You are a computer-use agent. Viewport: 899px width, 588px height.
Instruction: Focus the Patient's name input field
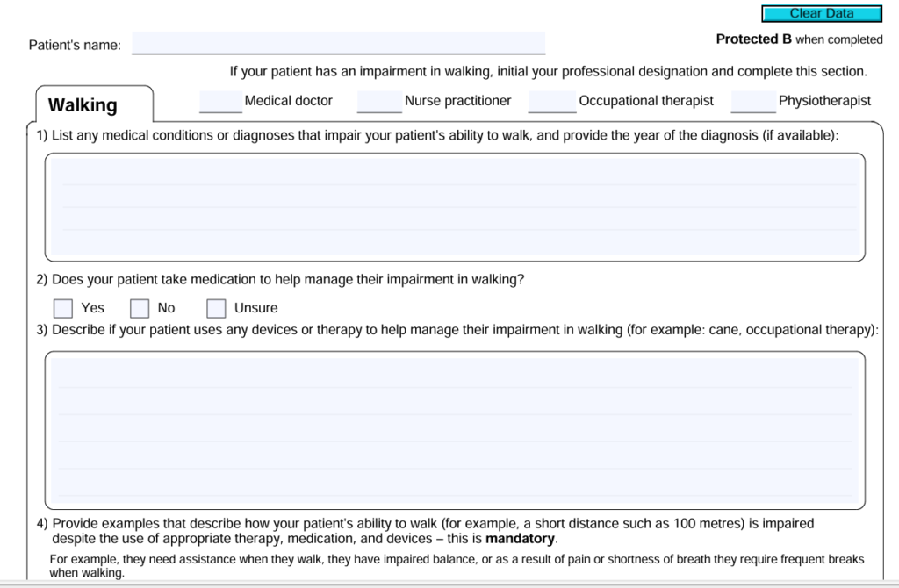click(338, 43)
